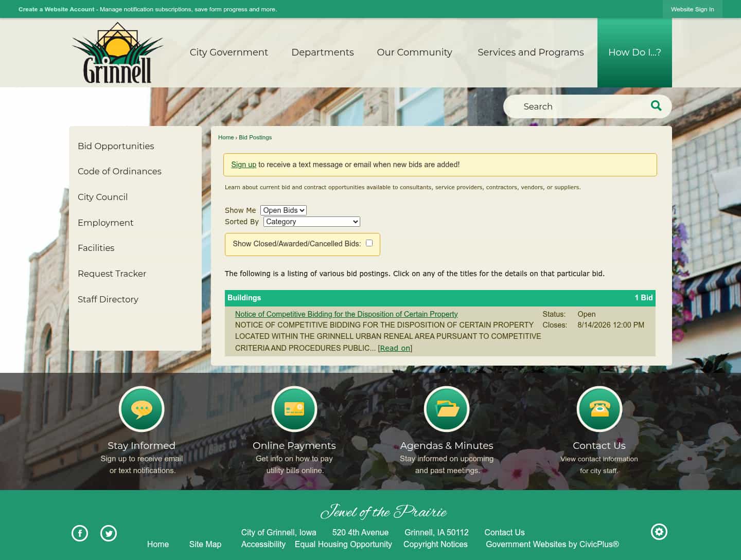Click footer Site Map link
741x560 pixels.
[x=205, y=544]
